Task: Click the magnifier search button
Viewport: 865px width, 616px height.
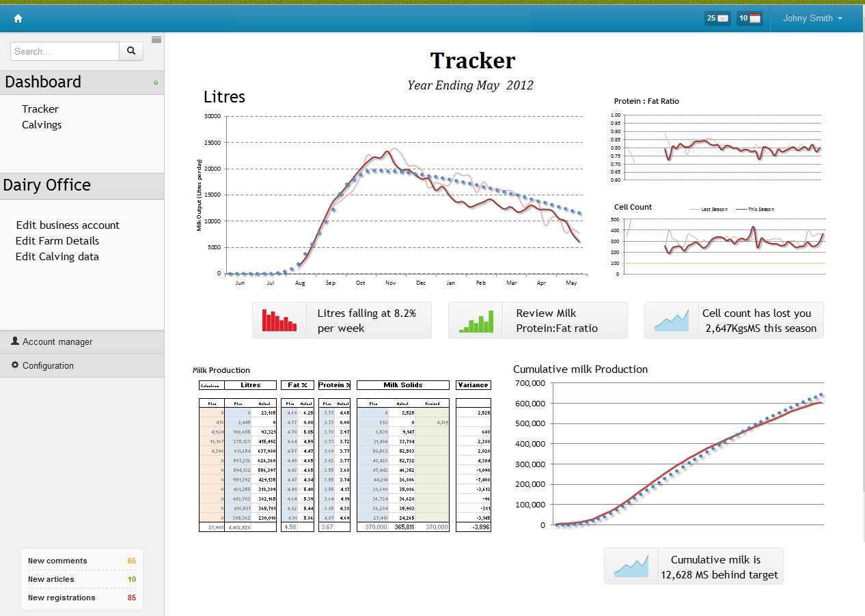Action: 131,51
